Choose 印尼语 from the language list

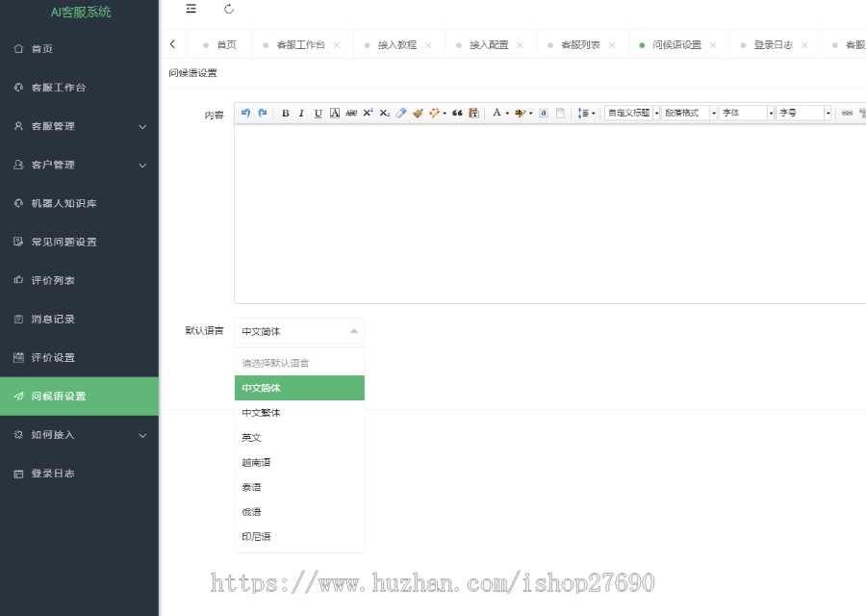pyautogui.click(x=299, y=536)
